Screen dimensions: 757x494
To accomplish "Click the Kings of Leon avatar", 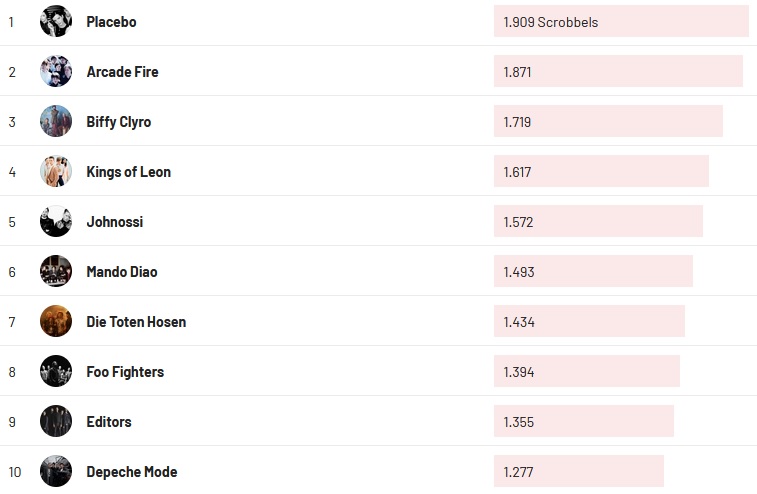I will point(56,171).
